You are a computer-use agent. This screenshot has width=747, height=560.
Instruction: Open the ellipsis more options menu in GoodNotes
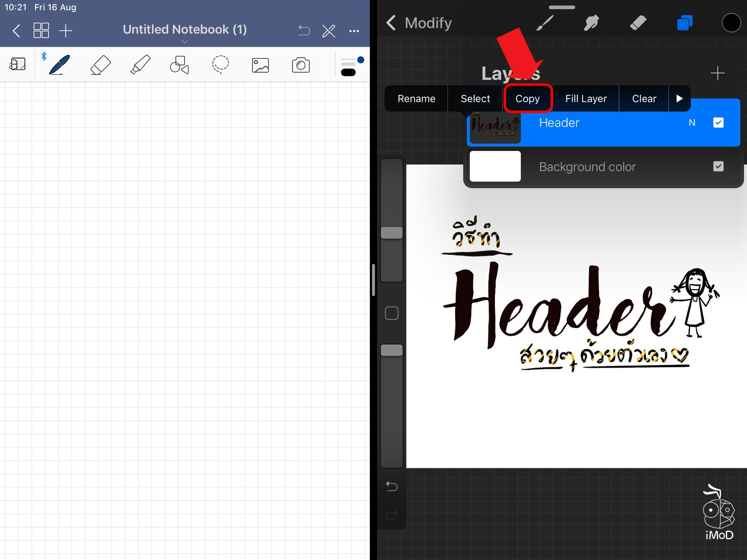click(354, 31)
